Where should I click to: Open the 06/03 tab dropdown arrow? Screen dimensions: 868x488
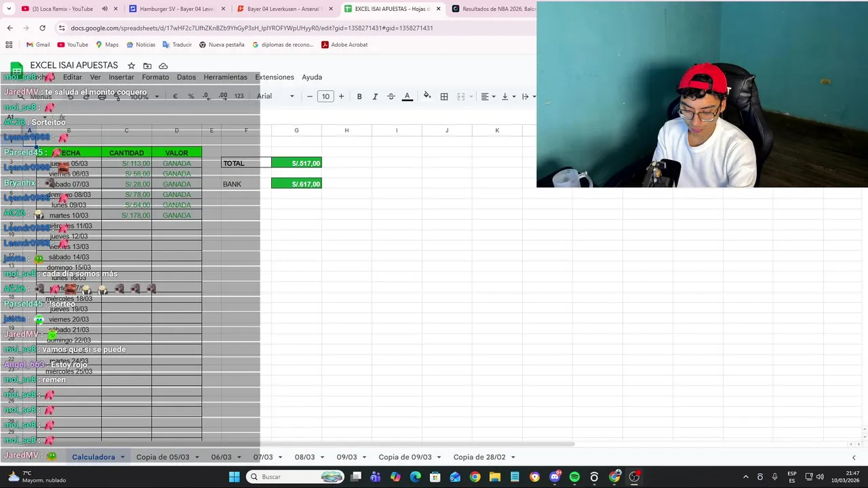pos(239,457)
